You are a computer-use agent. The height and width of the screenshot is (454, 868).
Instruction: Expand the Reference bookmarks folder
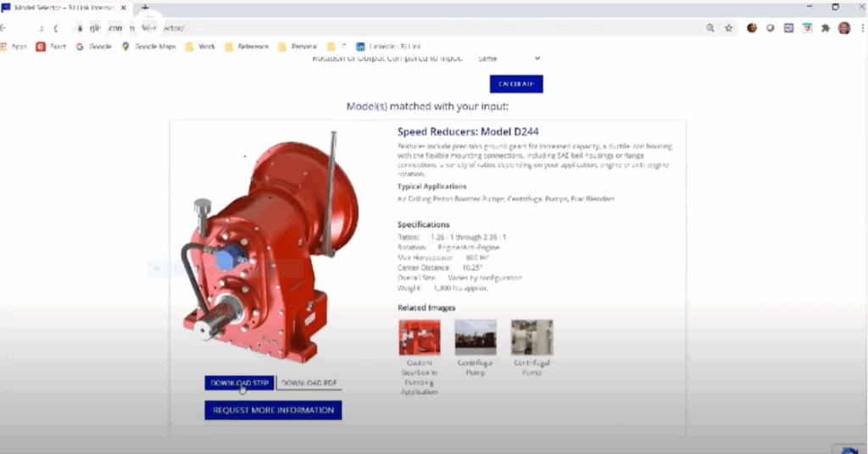click(247, 47)
